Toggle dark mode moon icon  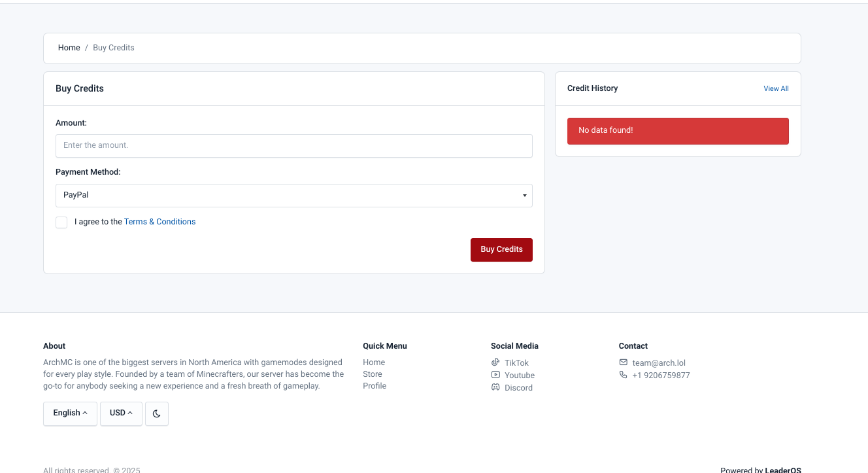point(157,413)
